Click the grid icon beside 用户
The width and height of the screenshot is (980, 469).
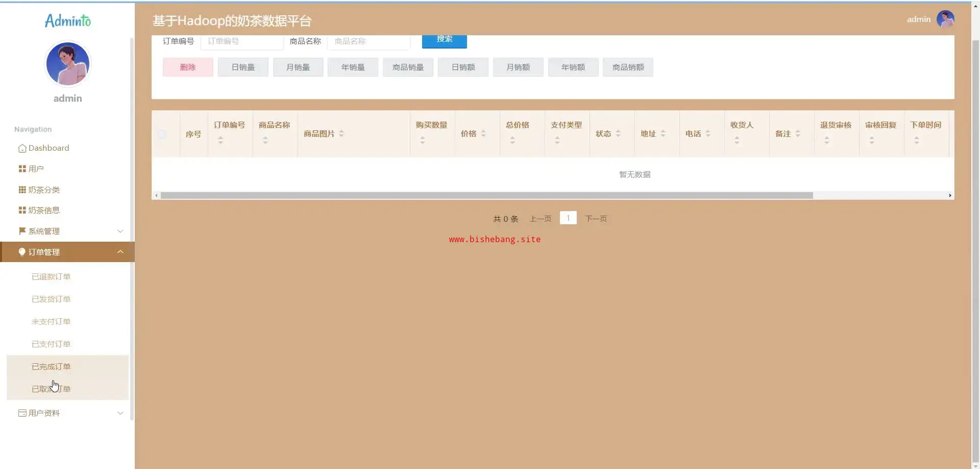coord(22,169)
